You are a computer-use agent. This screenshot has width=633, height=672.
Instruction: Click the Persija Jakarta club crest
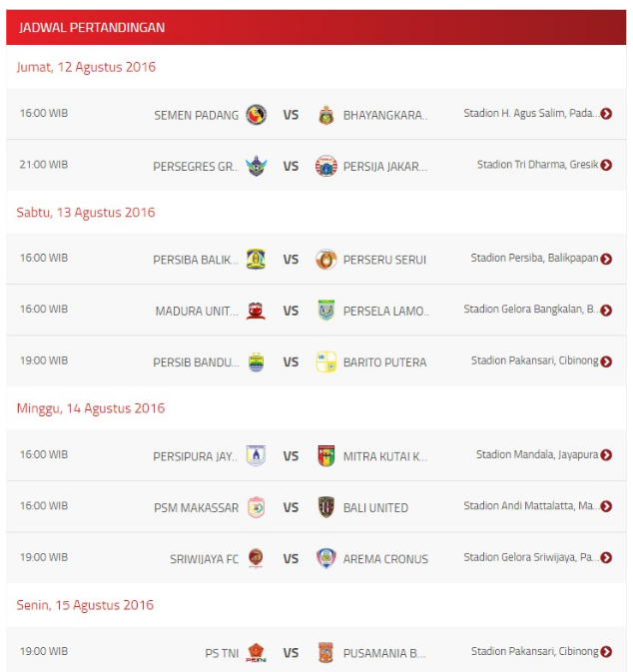[x=326, y=166]
